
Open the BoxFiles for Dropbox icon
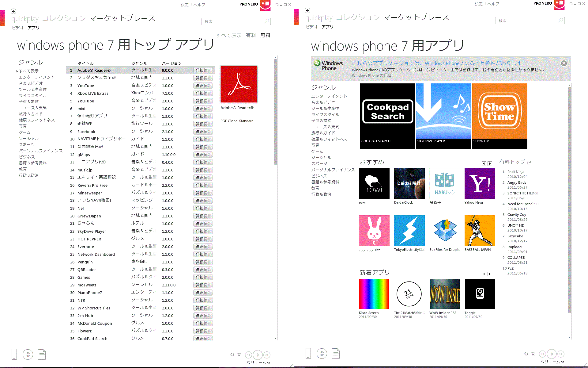click(444, 231)
